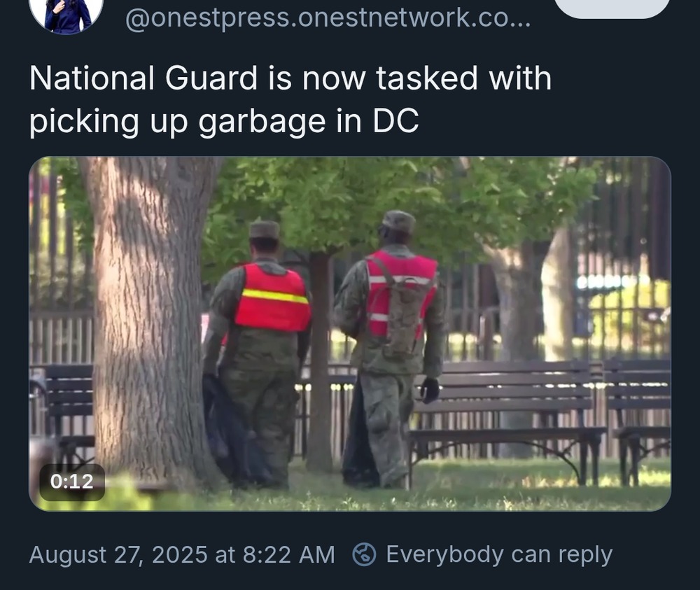Tap the 0:12 duration badge

click(x=72, y=482)
